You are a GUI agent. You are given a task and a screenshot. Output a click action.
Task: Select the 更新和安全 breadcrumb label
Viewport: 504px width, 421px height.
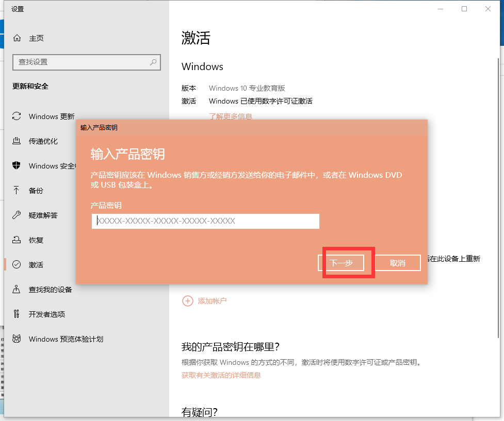coord(29,86)
